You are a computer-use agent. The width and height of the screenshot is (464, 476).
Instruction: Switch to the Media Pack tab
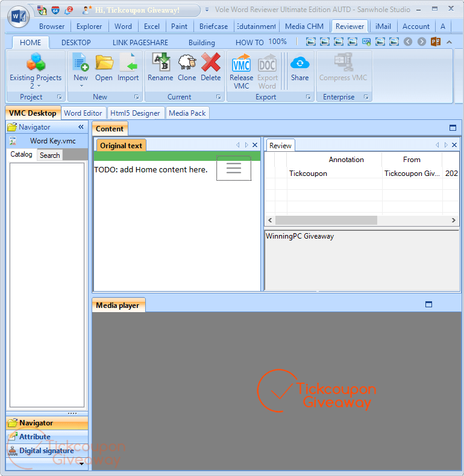click(187, 113)
